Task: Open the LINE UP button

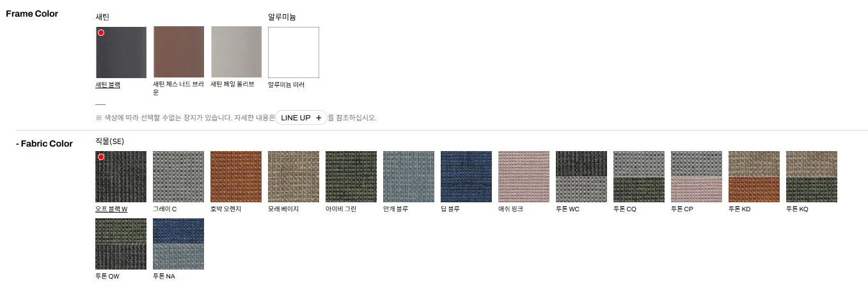Action: (301, 118)
